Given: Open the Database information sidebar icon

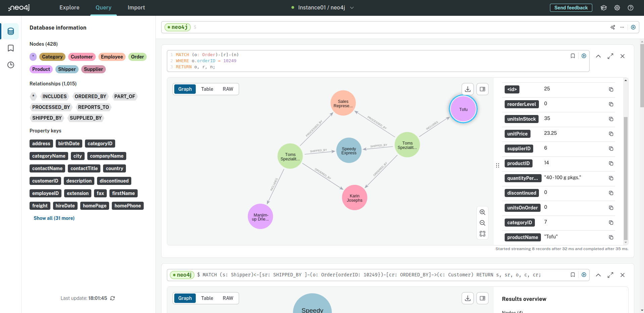Looking at the screenshot, I should [x=11, y=31].
